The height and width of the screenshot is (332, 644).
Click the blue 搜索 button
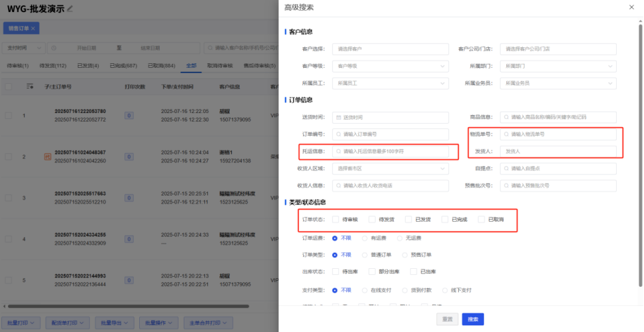[473, 319]
